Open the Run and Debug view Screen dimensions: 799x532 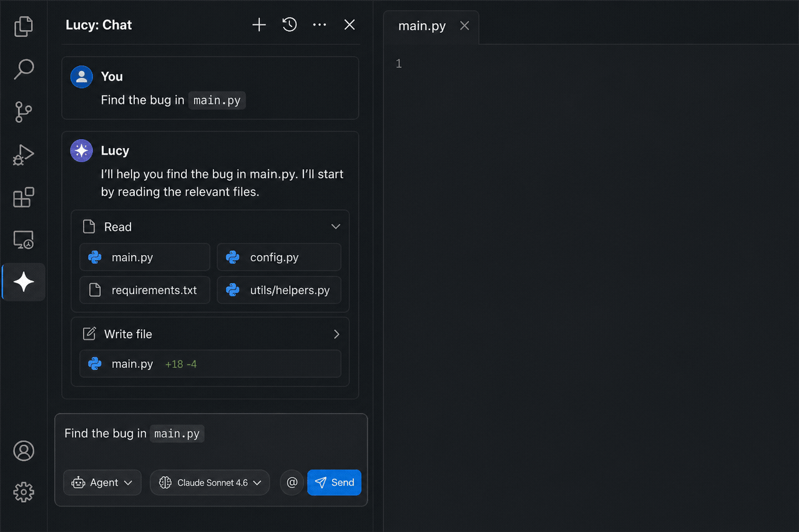pyautogui.click(x=24, y=155)
